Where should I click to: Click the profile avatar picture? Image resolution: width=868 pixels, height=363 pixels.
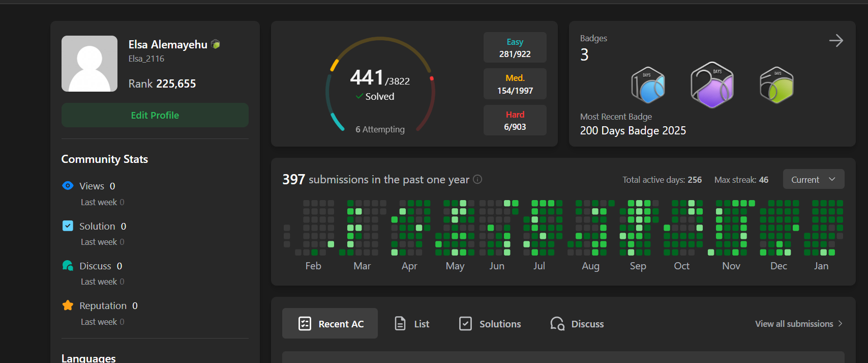(x=89, y=64)
